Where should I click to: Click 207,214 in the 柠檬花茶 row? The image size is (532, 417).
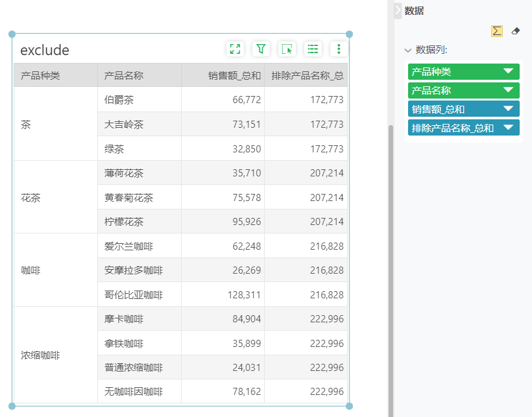pos(327,221)
